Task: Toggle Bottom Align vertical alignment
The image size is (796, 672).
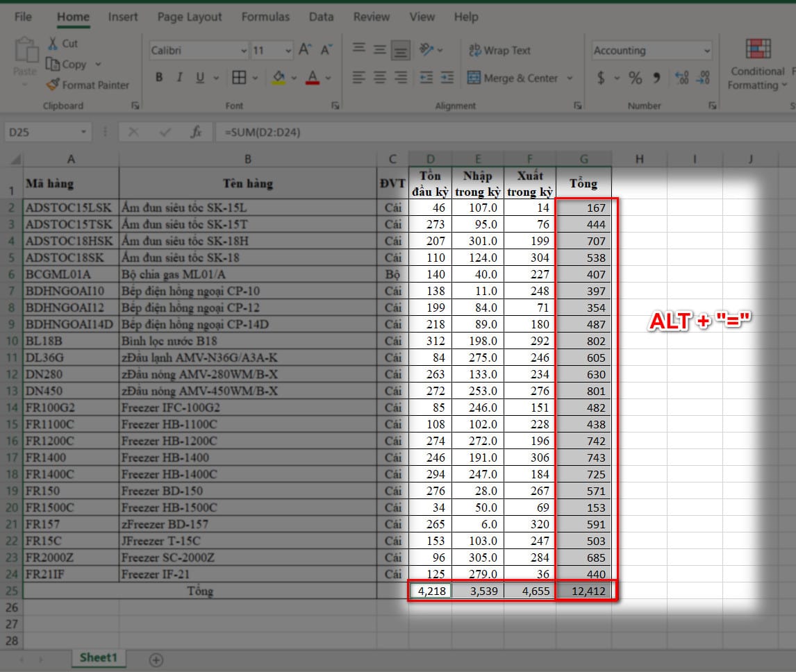Action: tap(401, 49)
